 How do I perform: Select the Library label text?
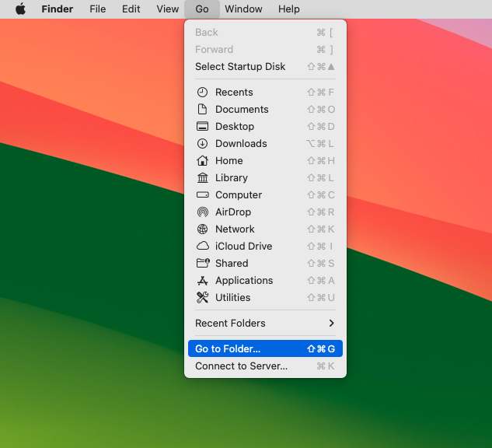[232, 177]
